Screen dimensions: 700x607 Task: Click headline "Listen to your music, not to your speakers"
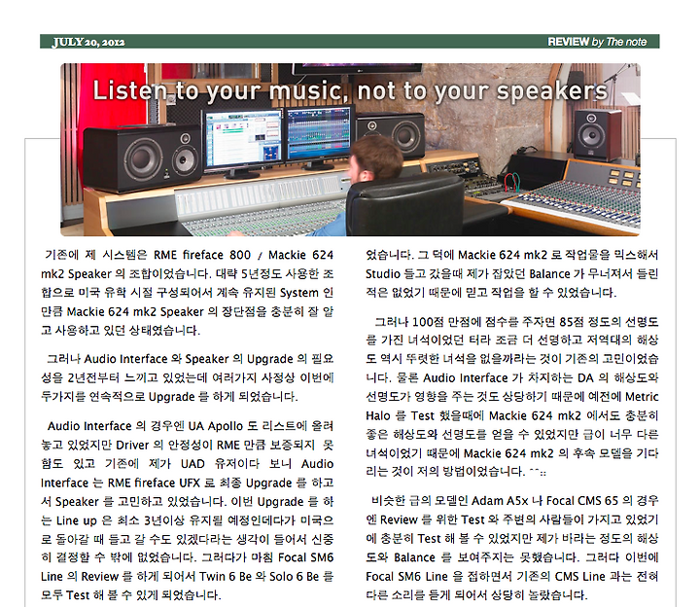pos(350,91)
